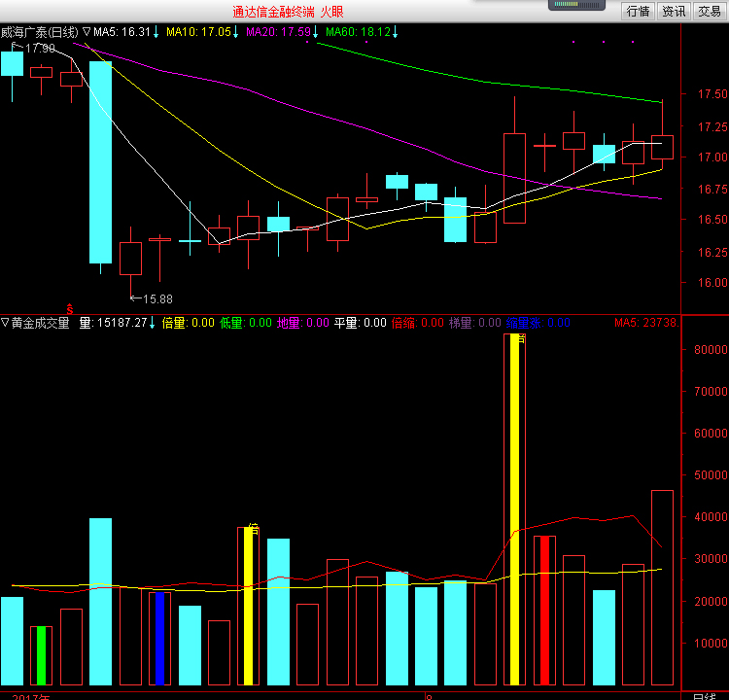Select the MA60: 18.12 label
729x700 pixels.
tap(358, 32)
